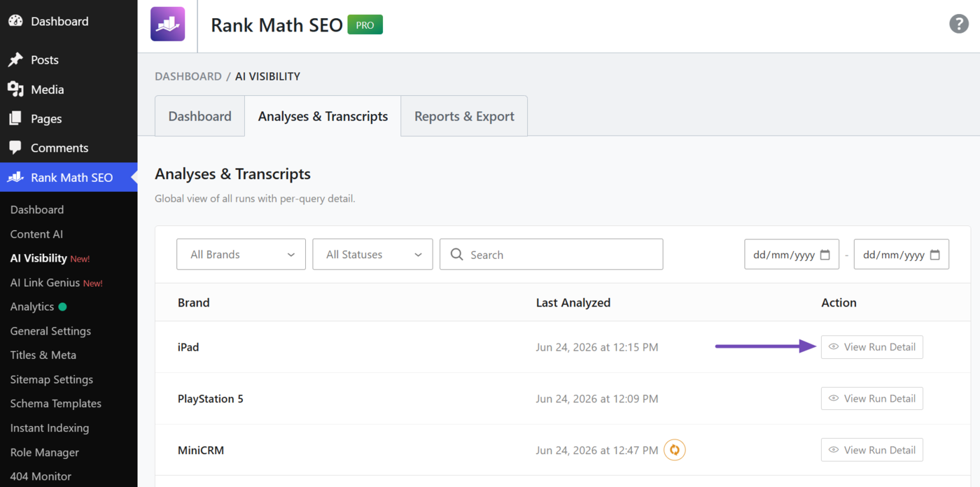Open Rank Math SEO menu
Screen dimensions: 980x487
pos(69,178)
